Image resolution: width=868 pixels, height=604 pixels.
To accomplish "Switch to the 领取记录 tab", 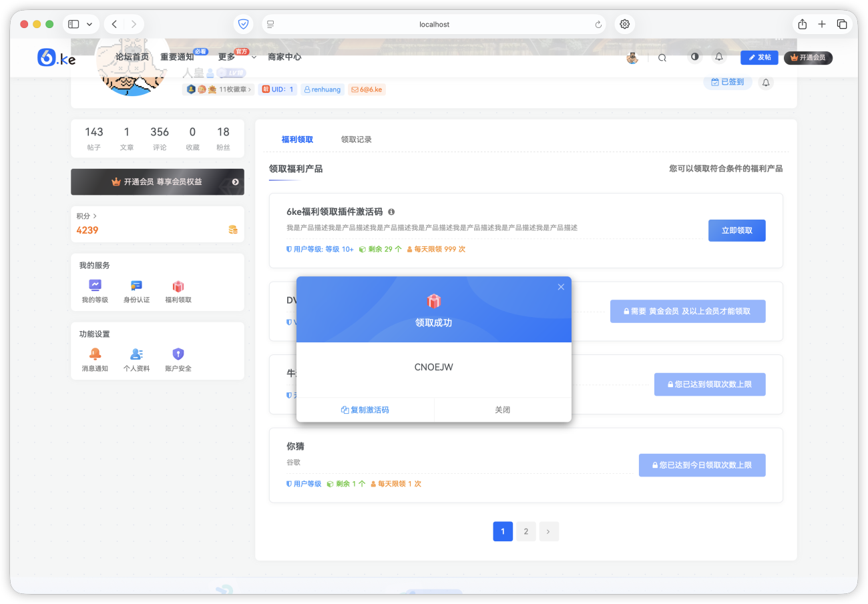I will [356, 139].
